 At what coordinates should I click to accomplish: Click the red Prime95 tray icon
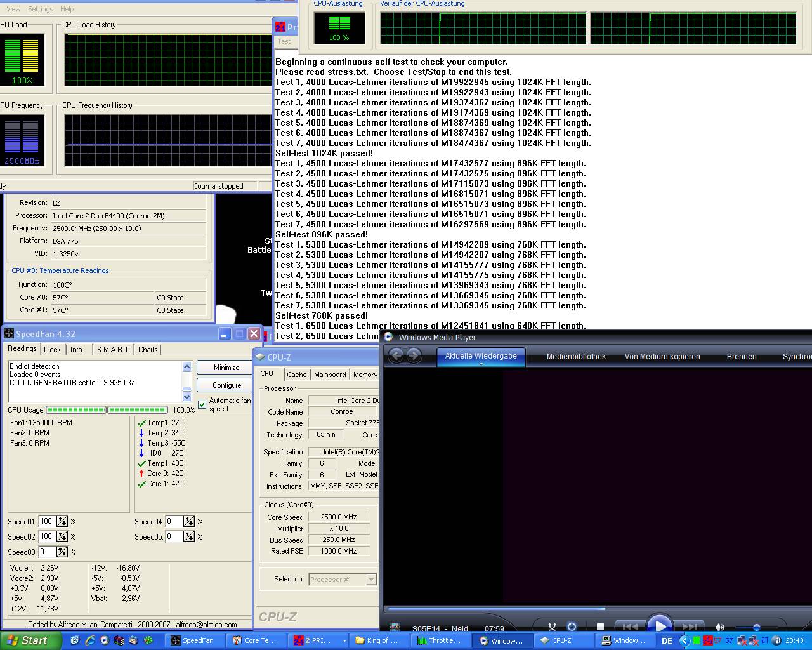708,640
